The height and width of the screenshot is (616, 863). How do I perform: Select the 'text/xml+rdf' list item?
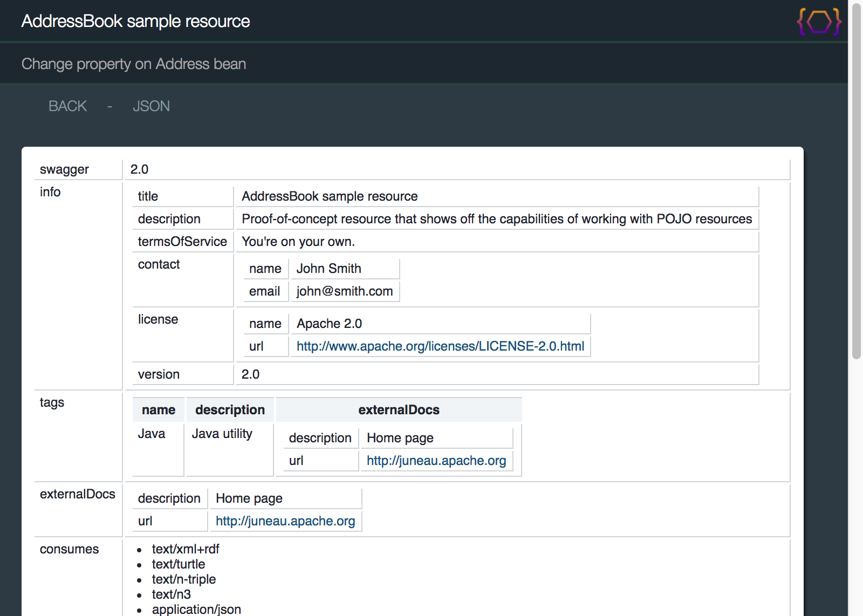186,549
